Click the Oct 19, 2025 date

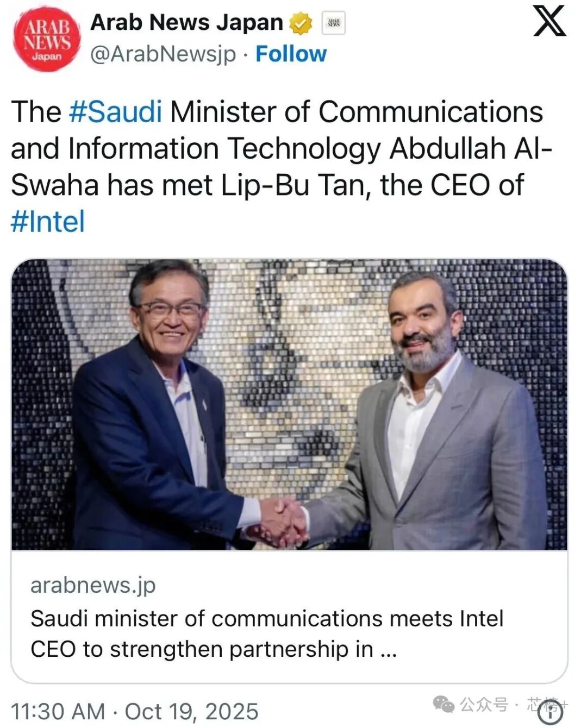(191, 712)
